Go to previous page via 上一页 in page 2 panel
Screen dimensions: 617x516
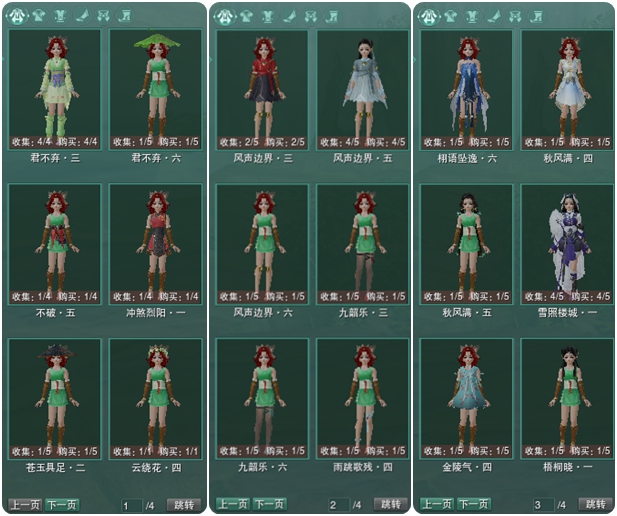click(x=233, y=504)
